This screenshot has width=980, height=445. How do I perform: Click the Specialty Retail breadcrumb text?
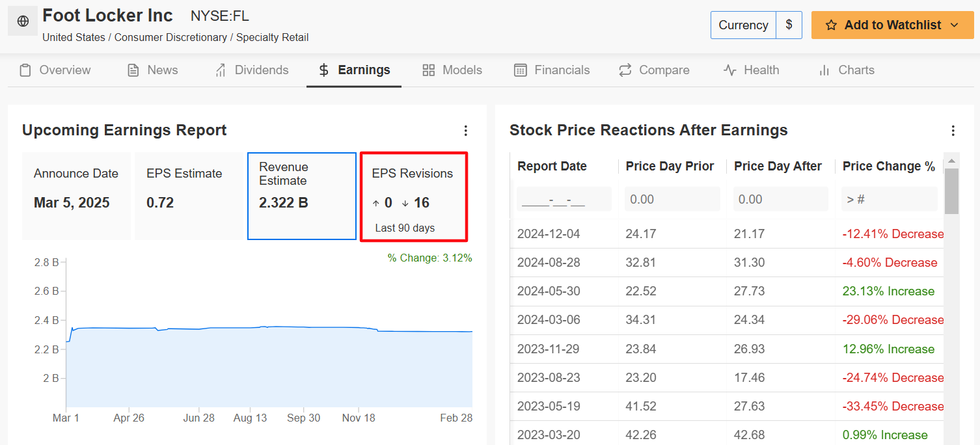[273, 38]
